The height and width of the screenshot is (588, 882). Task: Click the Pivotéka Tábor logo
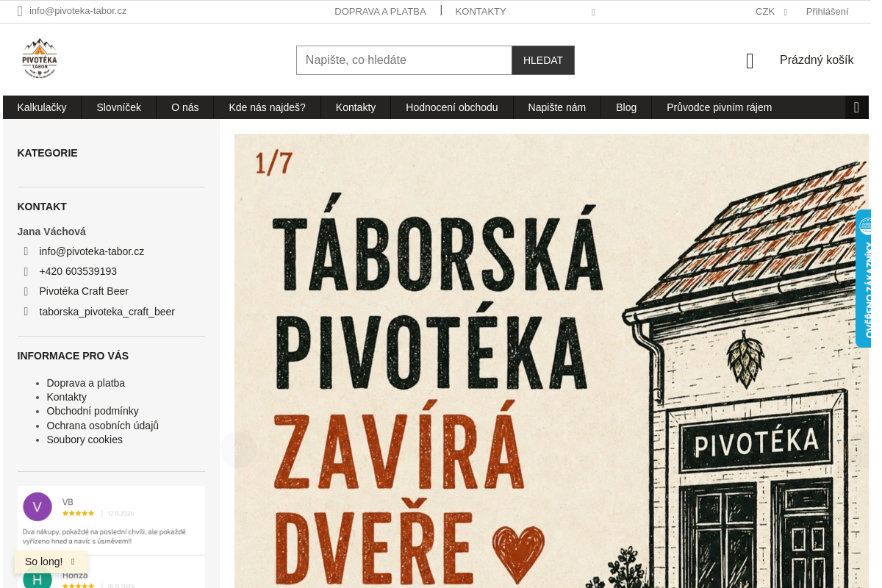point(40,59)
